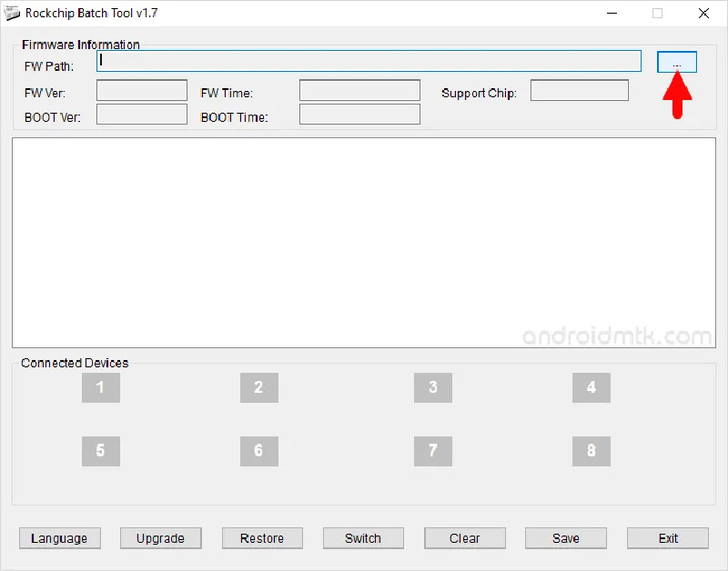Close the window with X

703,14
